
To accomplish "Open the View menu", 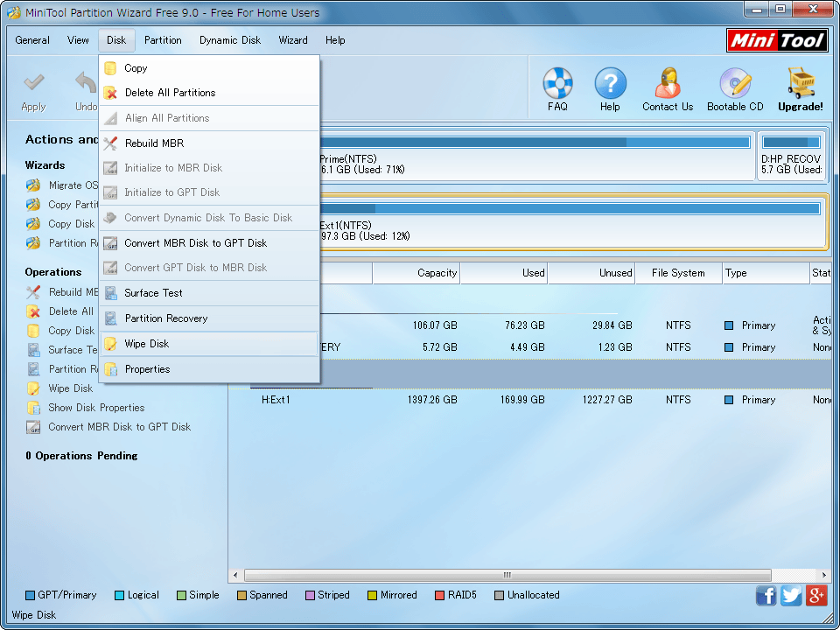I will tap(78, 40).
